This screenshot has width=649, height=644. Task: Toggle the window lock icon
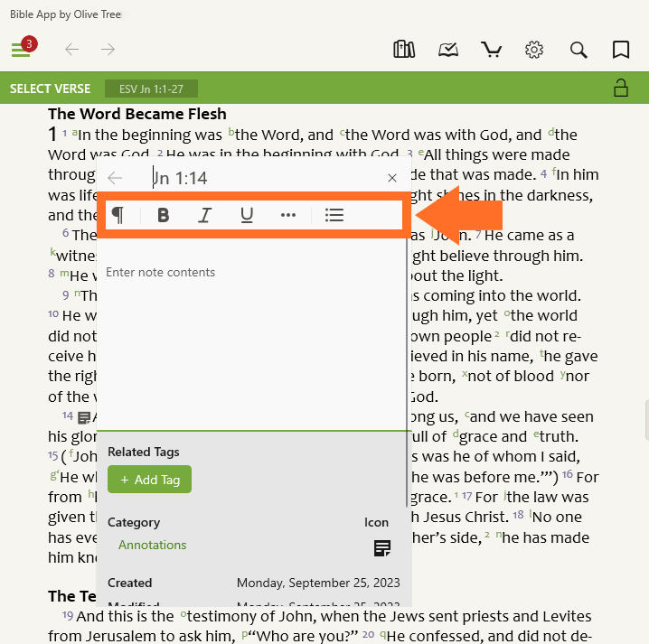point(620,88)
